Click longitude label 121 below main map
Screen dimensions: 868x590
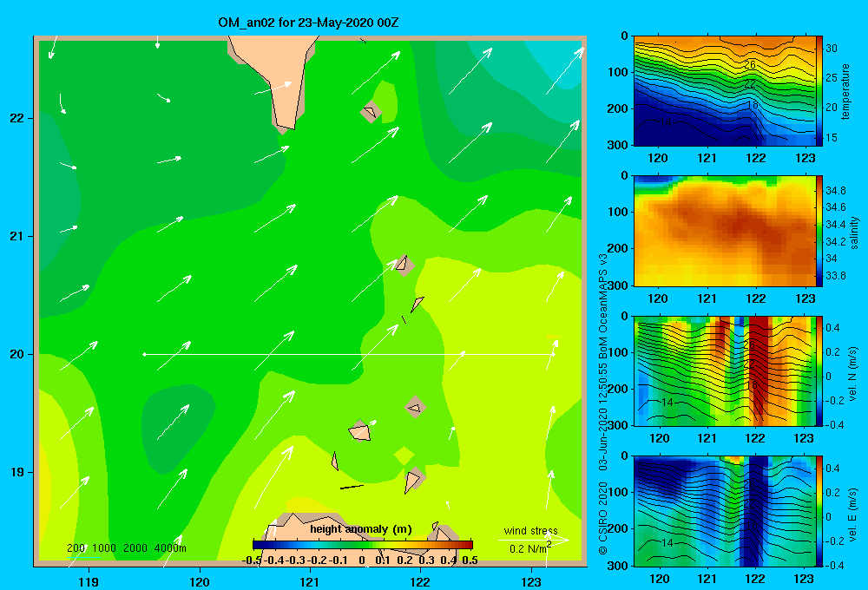pyautogui.click(x=310, y=581)
